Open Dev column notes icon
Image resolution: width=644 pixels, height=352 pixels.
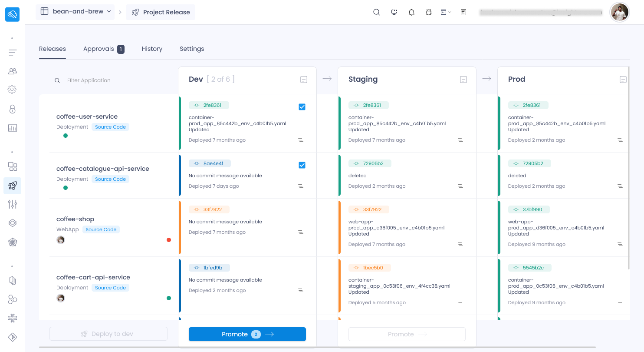(304, 80)
